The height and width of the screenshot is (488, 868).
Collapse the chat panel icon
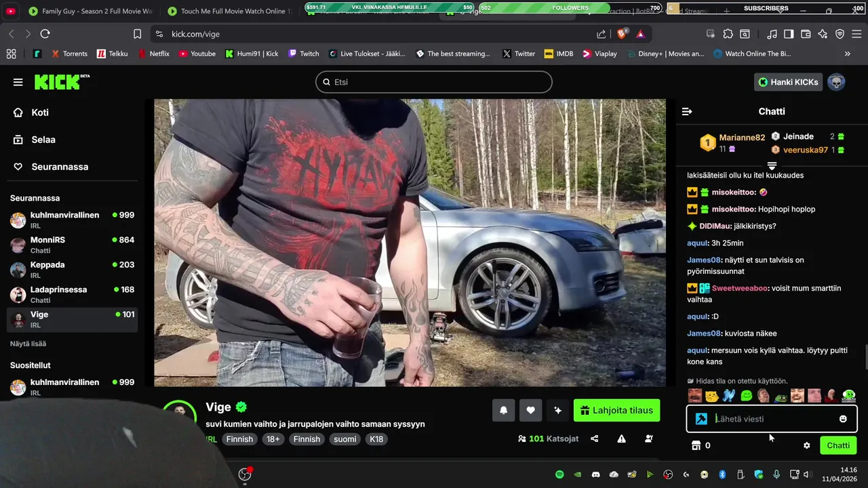coord(687,111)
